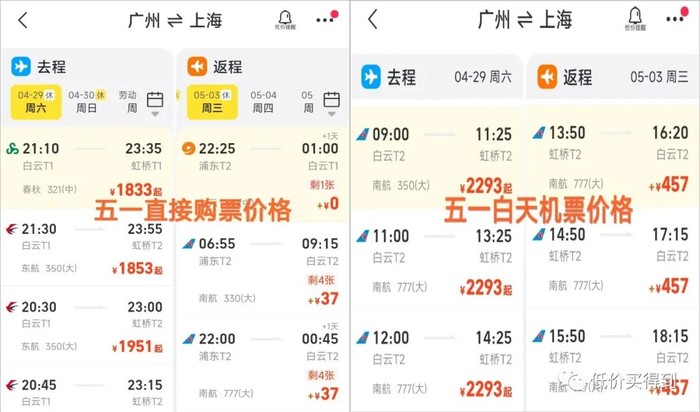The image size is (700, 412).
Task: Tap the back arrow in the right screen
Action: (373, 20)
